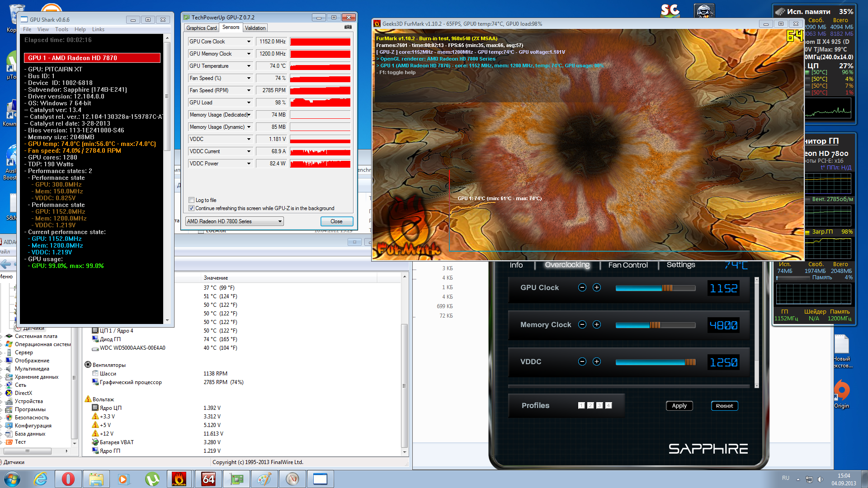Select profile slot 3 in Sapphire

(x=599, y=405)
